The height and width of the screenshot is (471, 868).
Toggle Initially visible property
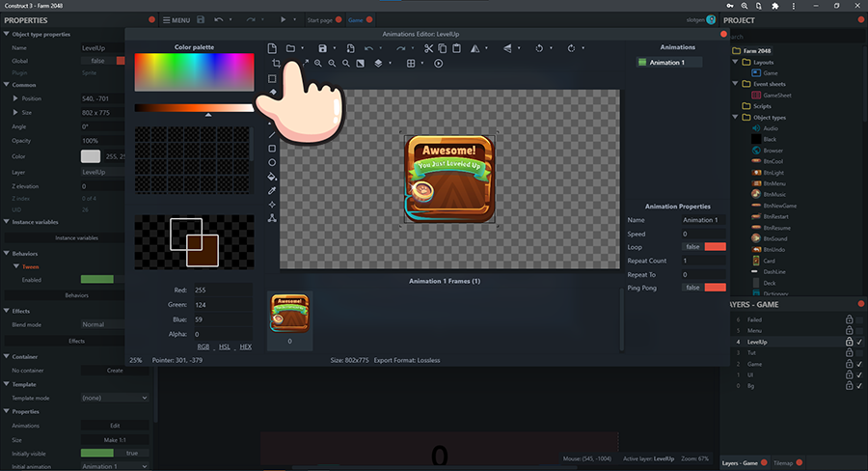(115, 454)
